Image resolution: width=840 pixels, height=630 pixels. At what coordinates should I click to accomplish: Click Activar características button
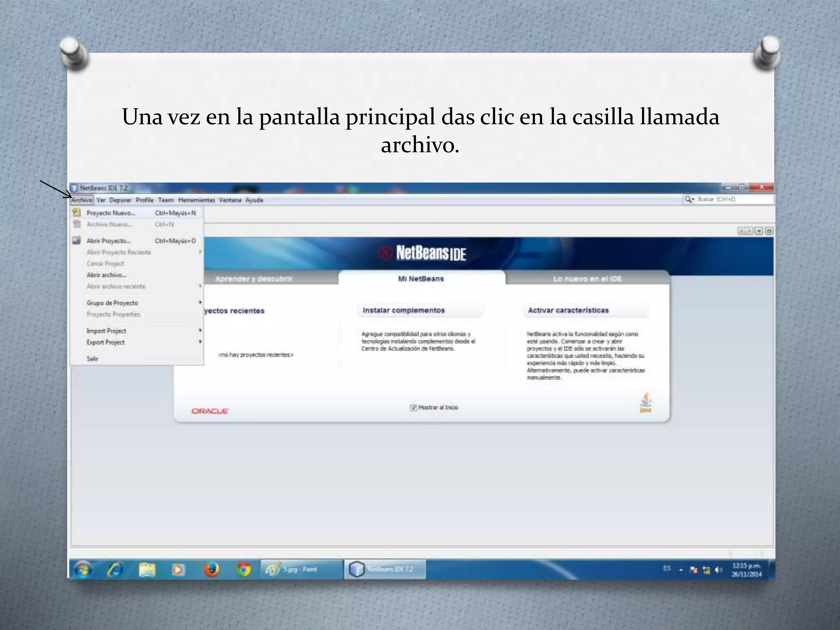tap(586, 310)
